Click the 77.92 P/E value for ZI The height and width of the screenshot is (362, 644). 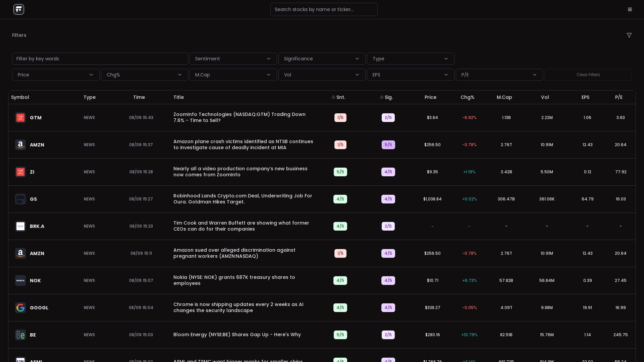pos(621,172)
